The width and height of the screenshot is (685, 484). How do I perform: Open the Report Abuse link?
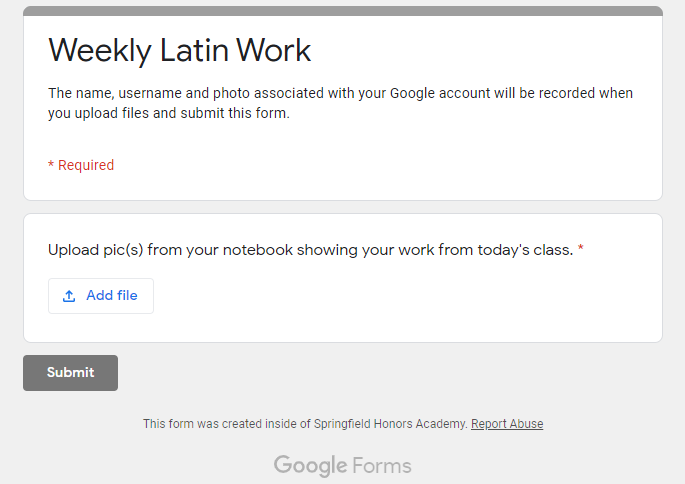coord(507,424)
